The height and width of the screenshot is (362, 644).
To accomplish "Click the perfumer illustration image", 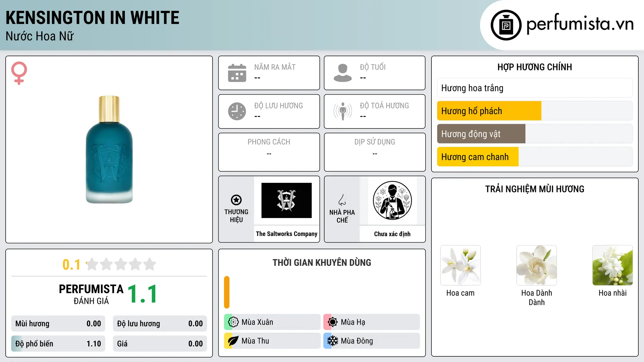I will [x=392, y=200].
